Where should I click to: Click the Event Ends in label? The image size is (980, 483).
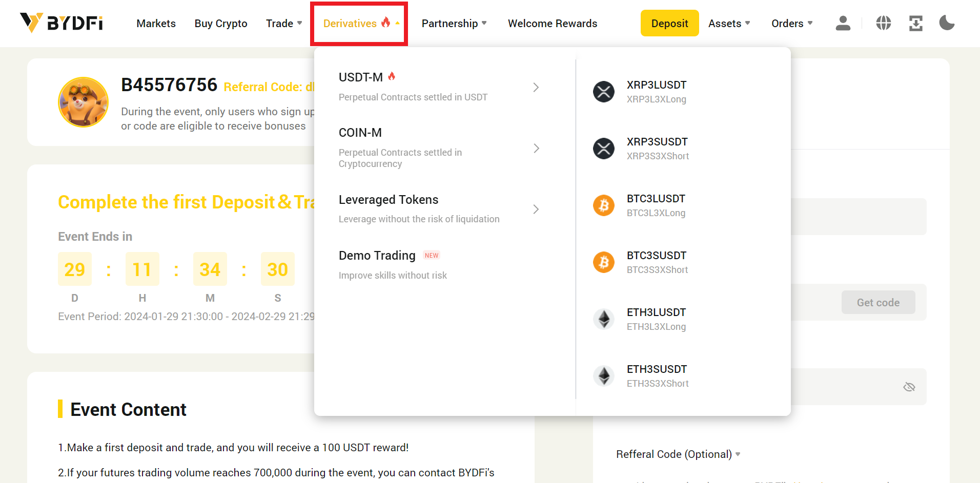point(95,237)
